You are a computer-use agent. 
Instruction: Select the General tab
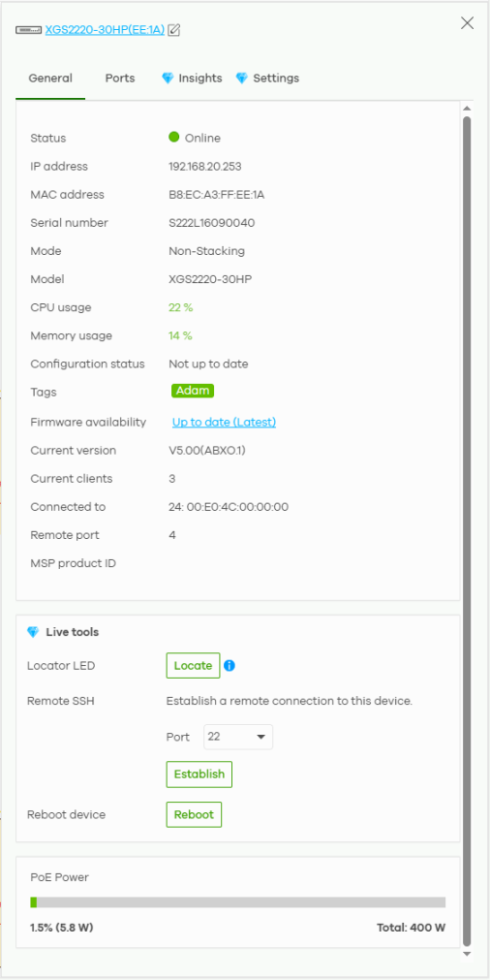pos(50,79)
